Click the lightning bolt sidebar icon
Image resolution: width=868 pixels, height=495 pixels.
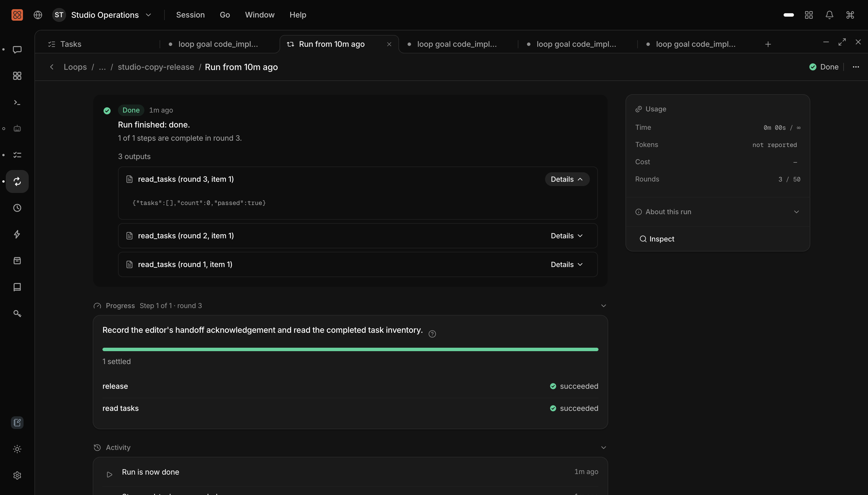pos(17,234)
